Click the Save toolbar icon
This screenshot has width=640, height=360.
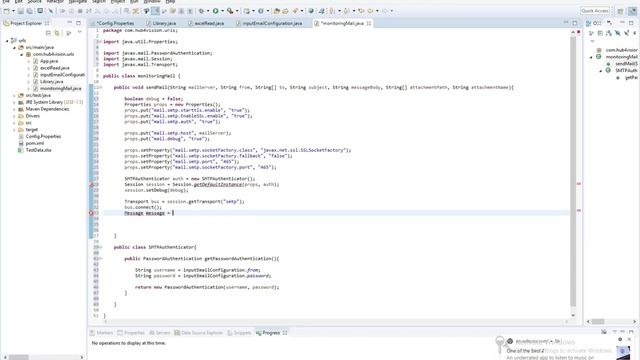tap(20, 11)
